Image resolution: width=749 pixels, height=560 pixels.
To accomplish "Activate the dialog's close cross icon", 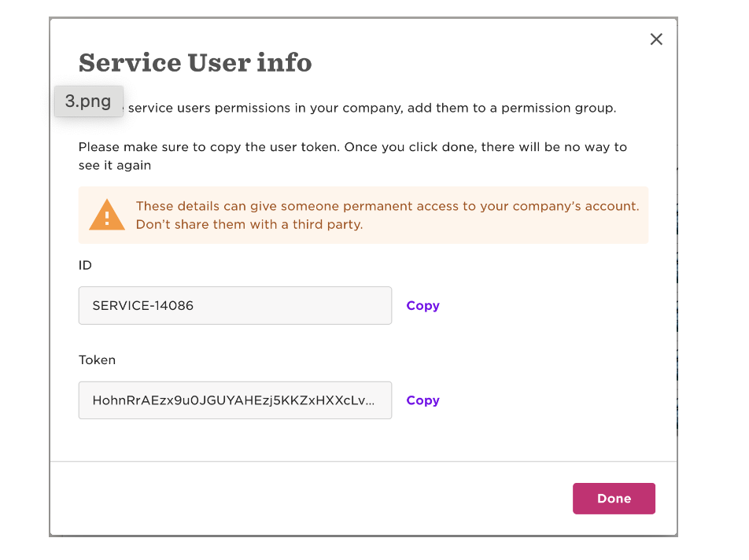I will [x=656, y=39].
